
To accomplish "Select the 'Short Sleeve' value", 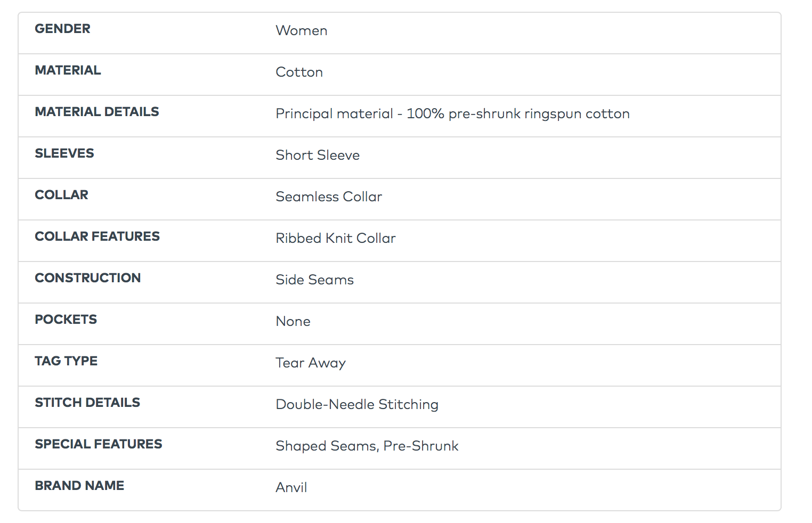I will point(318,156).
